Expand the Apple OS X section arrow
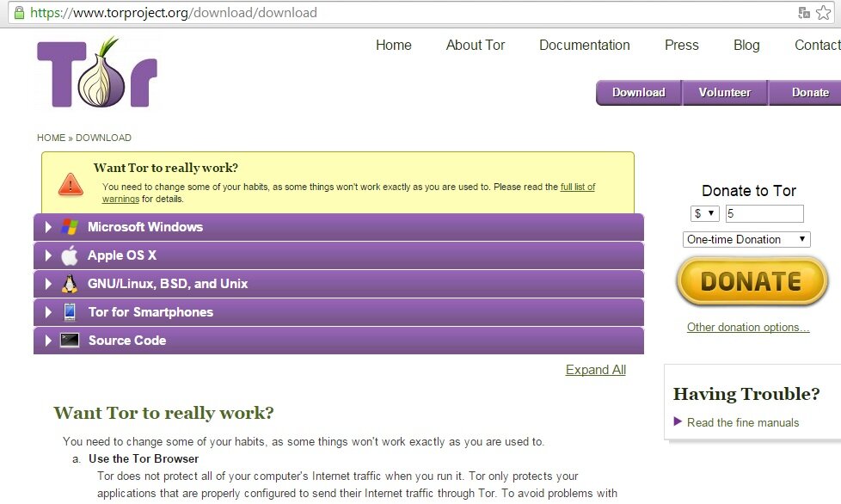841x504 pixels. 48,255
